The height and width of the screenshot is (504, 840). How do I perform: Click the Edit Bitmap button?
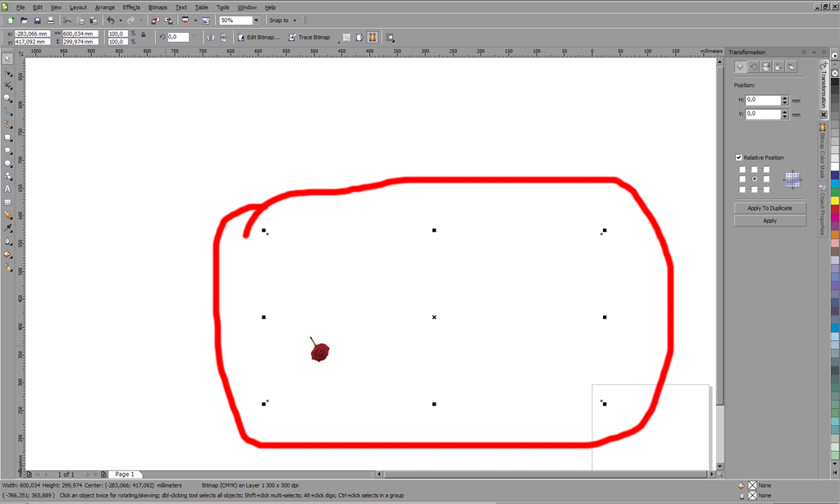pos(258,38)
